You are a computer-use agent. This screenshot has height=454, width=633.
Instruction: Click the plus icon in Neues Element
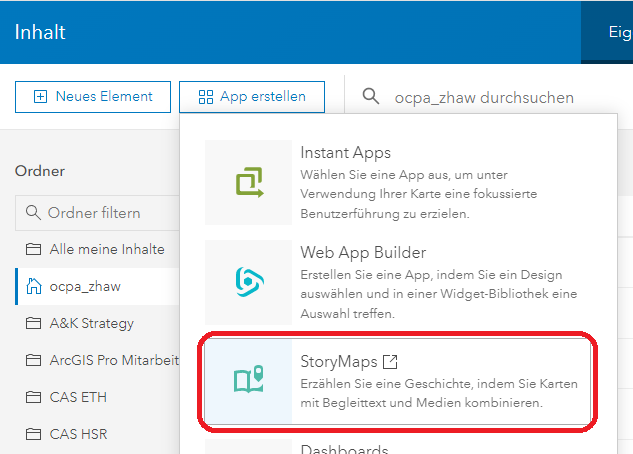(x=40, y=97)
